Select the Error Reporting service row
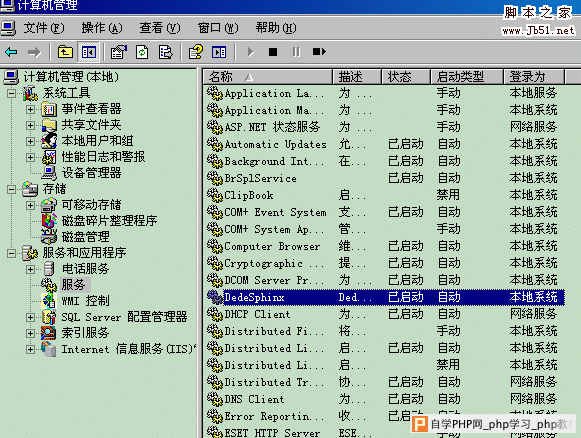Viewport: 581px width, 438px height. pyautogui.click(x=385, y=417)
